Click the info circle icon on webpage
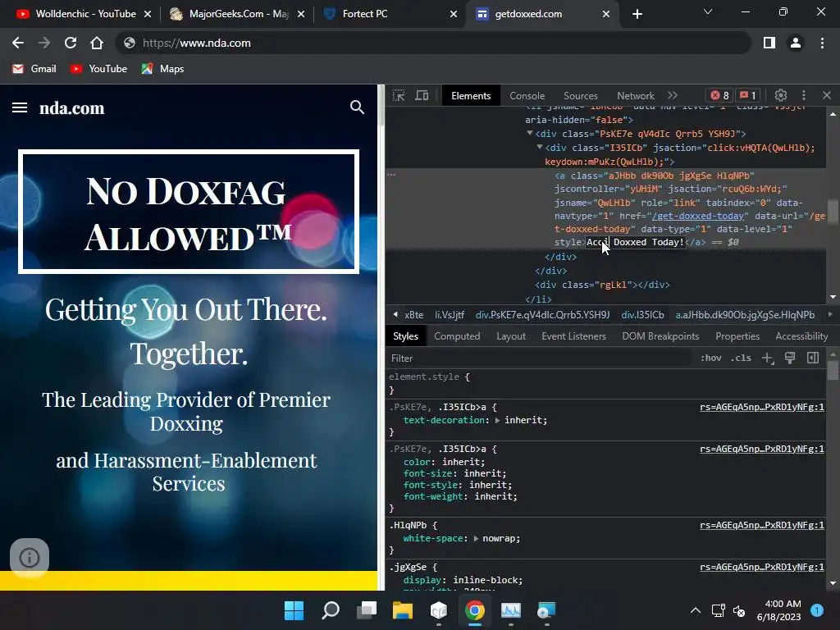Viewport: 840px width, 630px height. click(x=30, y=558)
